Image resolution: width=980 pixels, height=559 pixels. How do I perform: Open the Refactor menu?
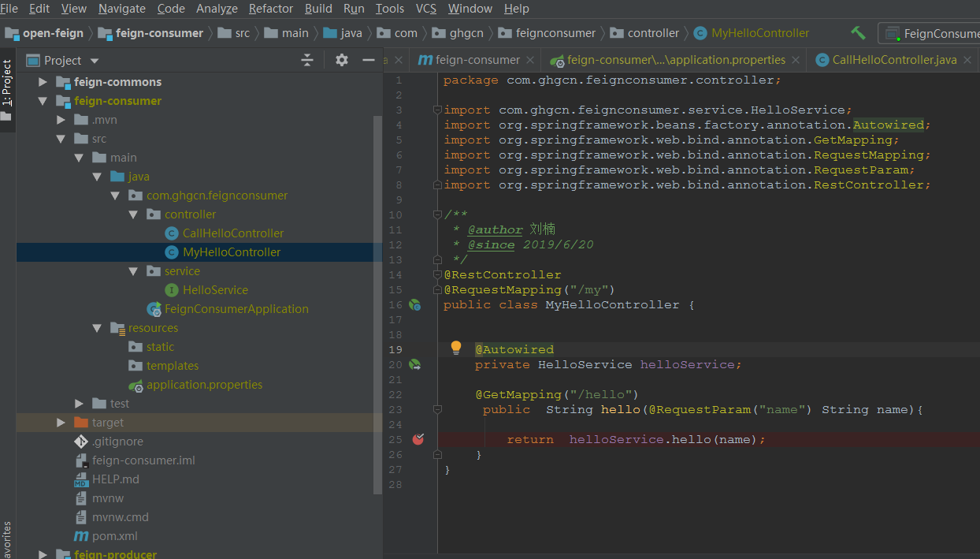tap(271, 9)
